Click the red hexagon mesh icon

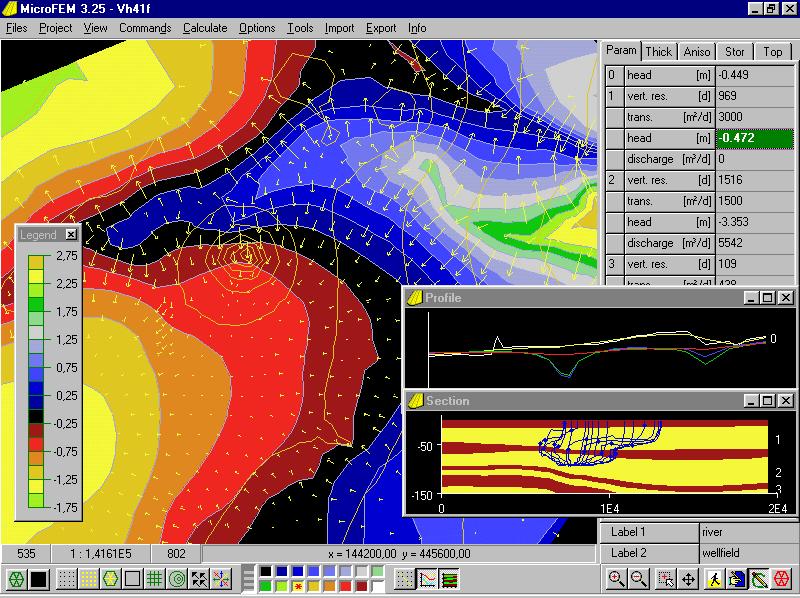(x=781, y=579)
